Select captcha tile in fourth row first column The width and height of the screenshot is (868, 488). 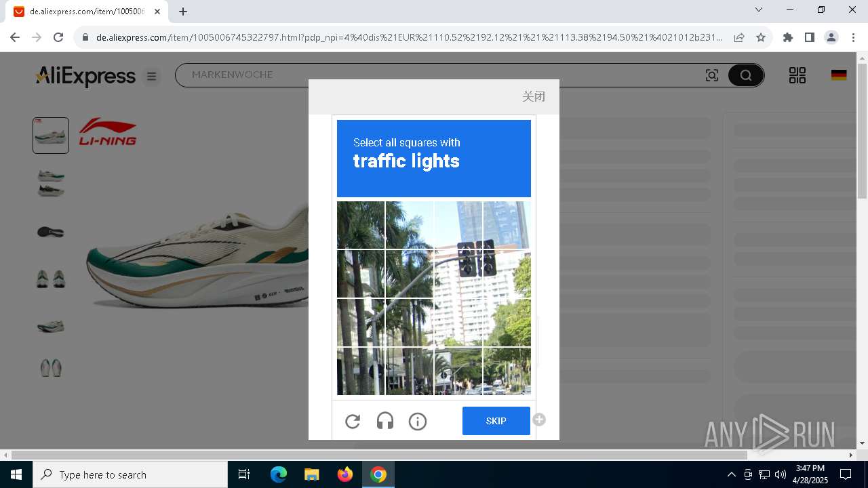point(361,371)
